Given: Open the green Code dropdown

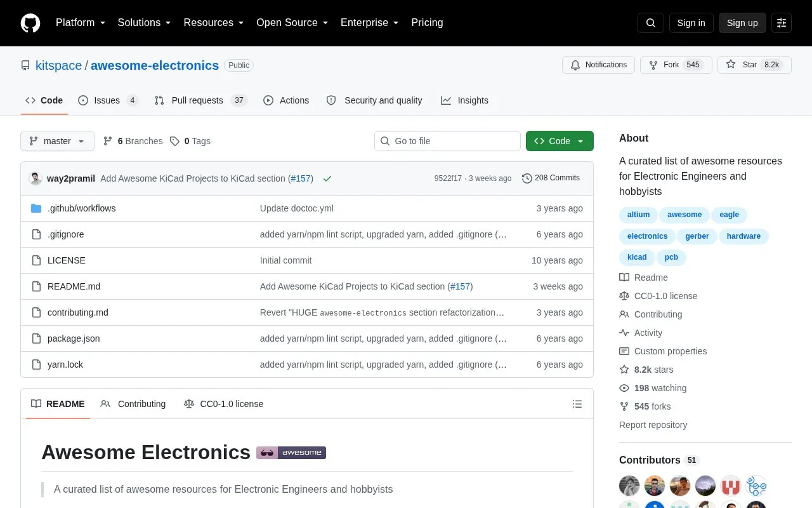Looking at the screenshot, I should [560, 141].
